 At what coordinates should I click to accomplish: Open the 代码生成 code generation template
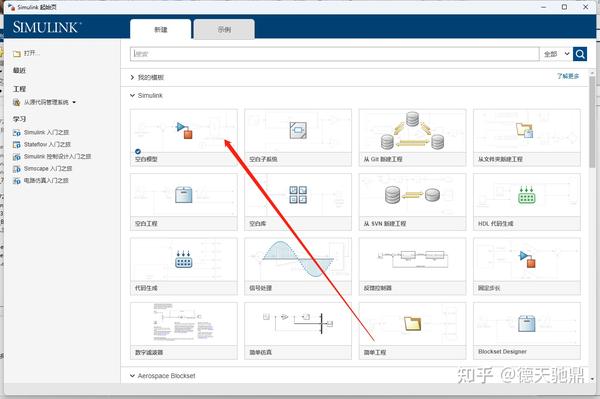click(x=184, y=267)
